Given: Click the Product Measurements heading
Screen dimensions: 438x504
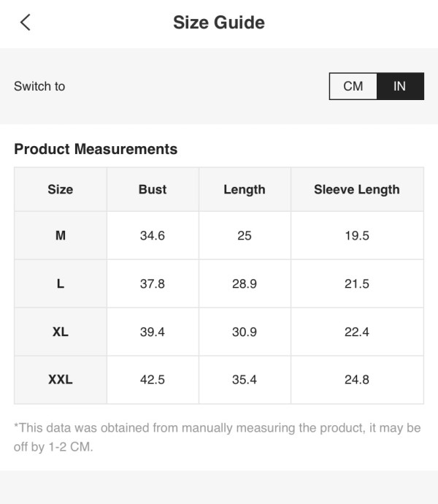Looking at the screenshot, I should click(x=96, y=149).
